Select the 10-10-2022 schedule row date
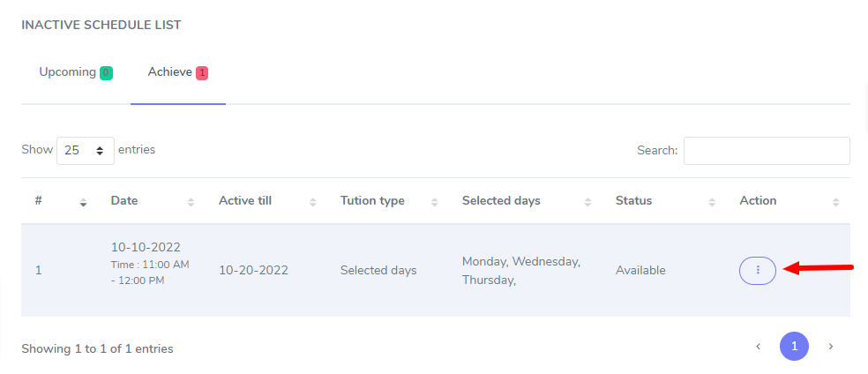This screenshot has width=868, height=374. 146,248
